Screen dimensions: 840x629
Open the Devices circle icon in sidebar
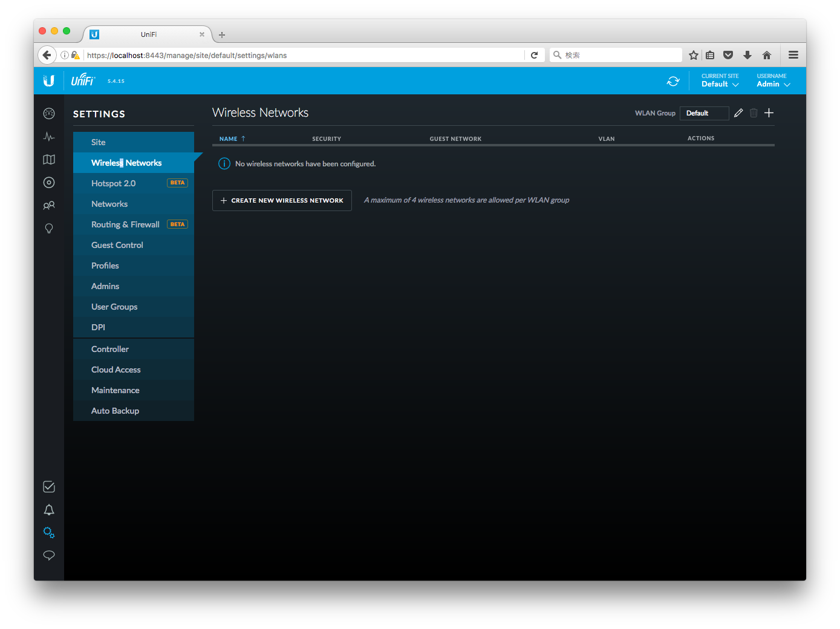pos(49,183)
